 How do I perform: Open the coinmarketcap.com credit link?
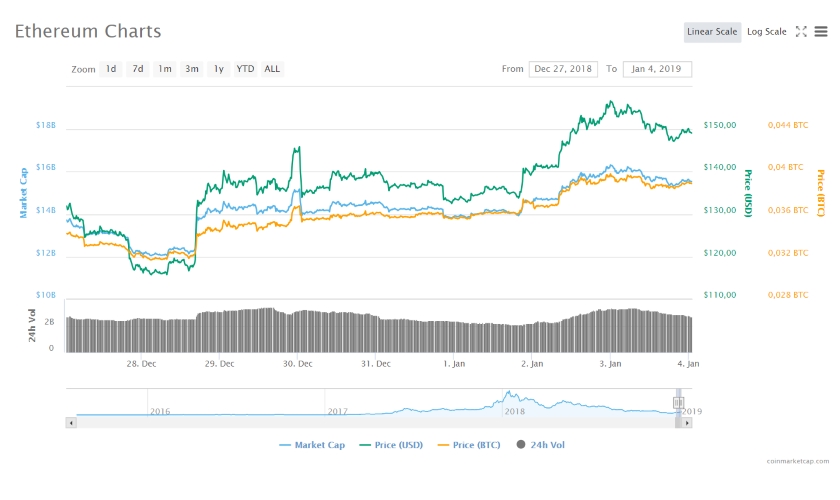pos(798,461)
